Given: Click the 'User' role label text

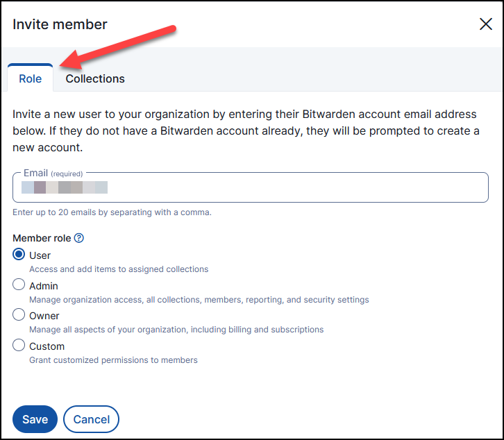Looking at the screenshot, I should coord(40,255).
